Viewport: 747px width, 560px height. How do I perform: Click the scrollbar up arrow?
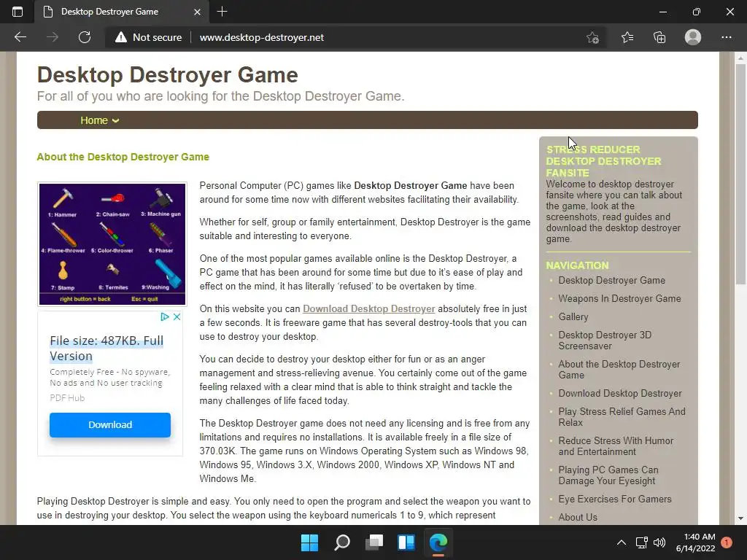tap(740, 58)
